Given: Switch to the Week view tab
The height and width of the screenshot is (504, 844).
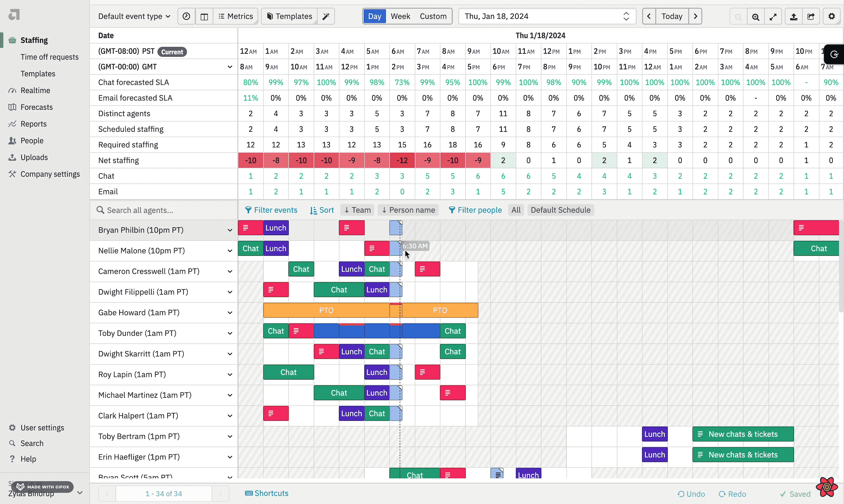Looking at the screenshot, I should (x=400, y=16).
